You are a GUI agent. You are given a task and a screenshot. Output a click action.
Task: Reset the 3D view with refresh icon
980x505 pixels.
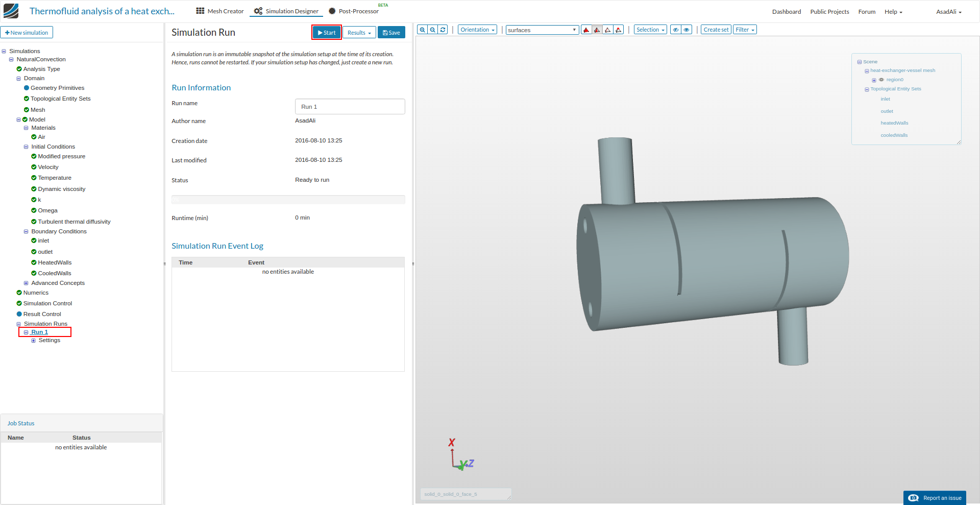tap(443, 30)
